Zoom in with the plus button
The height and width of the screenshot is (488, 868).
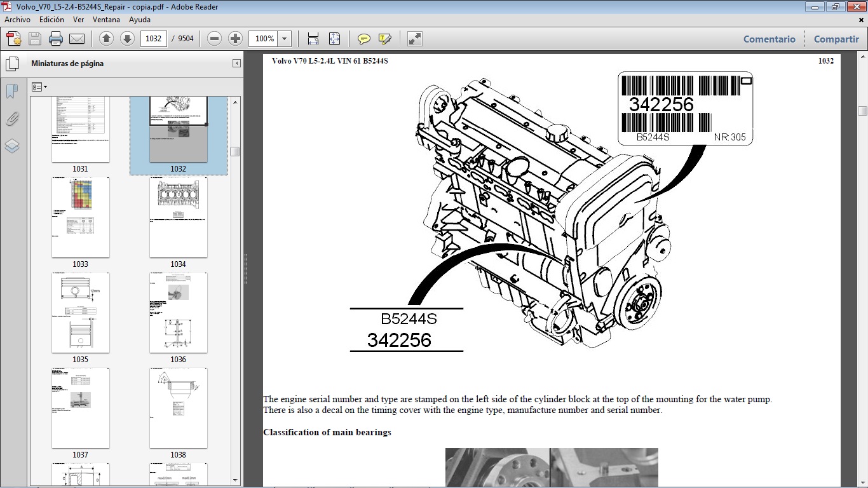click(x=236, y=39)
